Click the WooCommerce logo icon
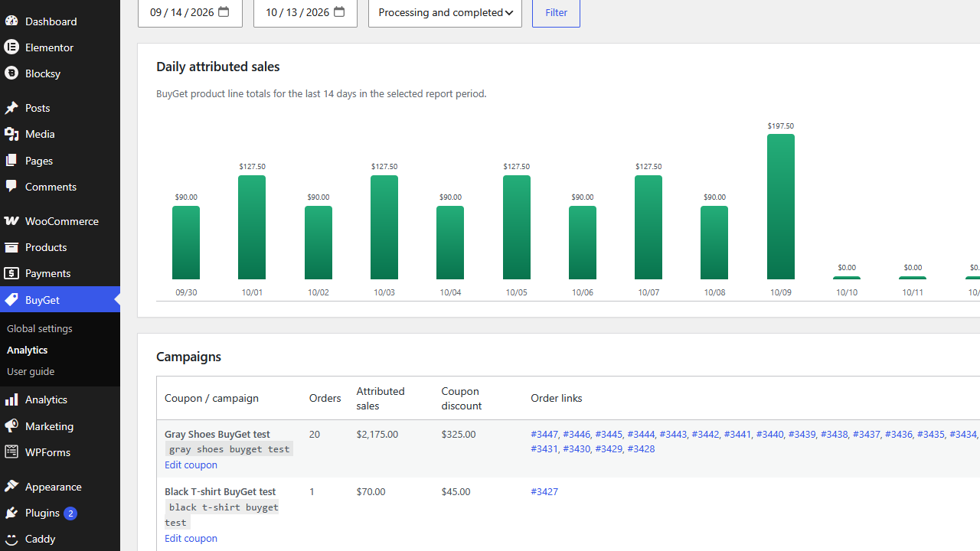Viewport: 980px width, 551px height. coord(11,221)
